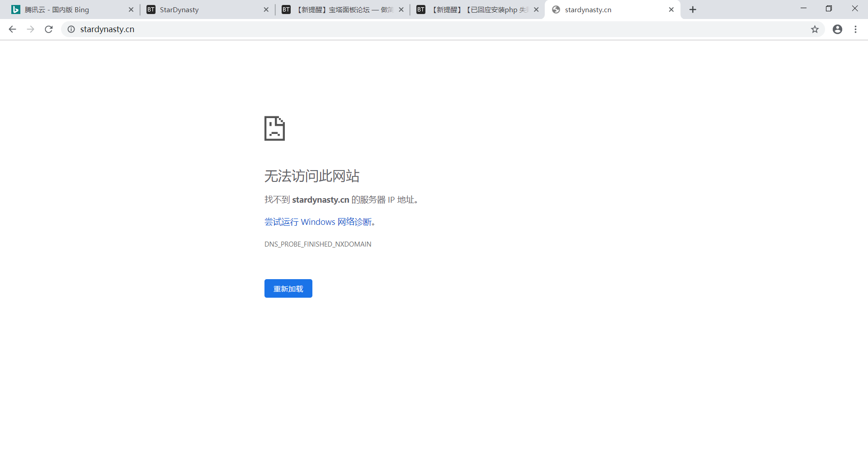868x466 pixels.
Task: Click the sad page error graphic
Action: pos(274,128)
